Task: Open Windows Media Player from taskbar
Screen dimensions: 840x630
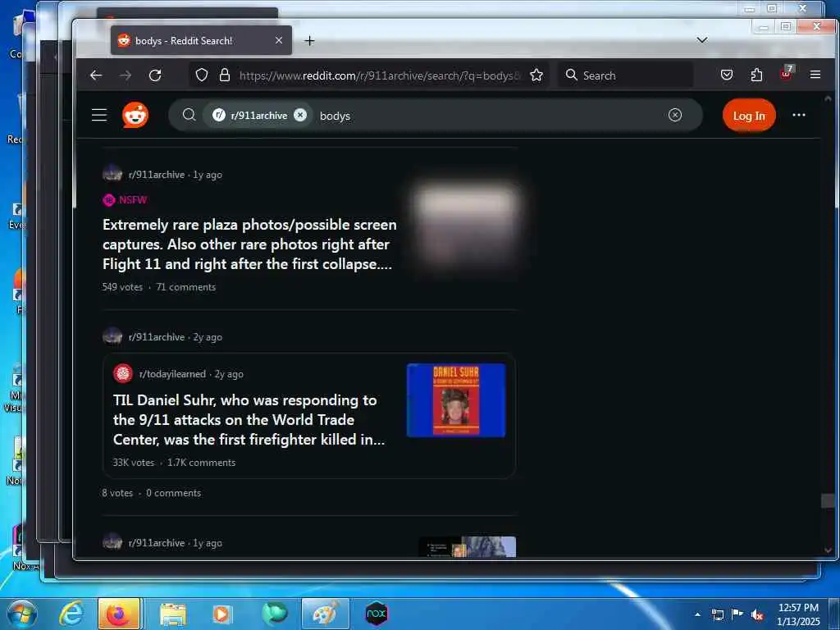Action: click(x=221, y=614)
